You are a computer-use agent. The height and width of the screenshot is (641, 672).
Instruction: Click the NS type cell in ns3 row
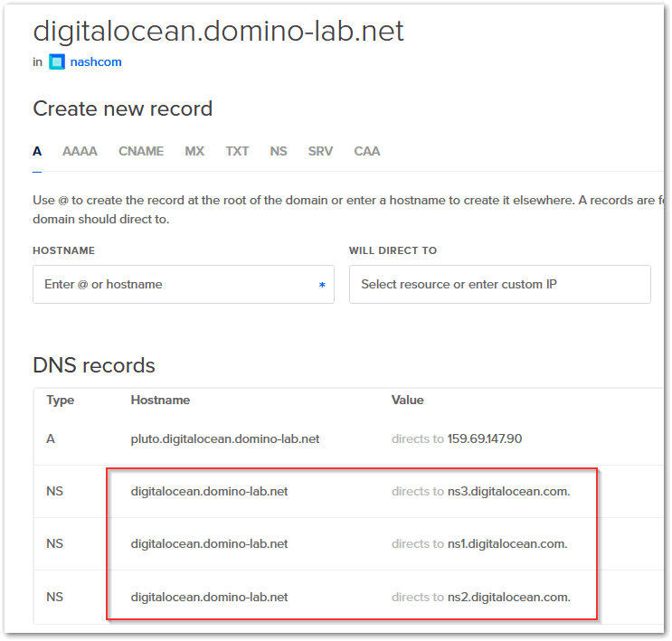point(55,492)
